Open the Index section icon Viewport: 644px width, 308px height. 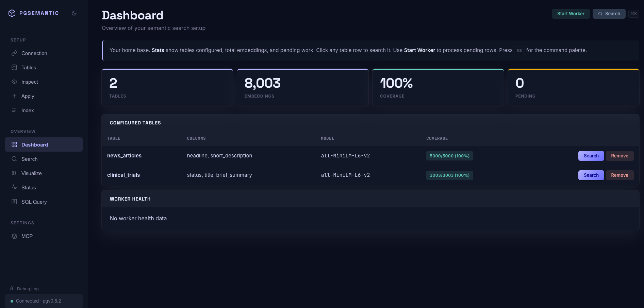(14, 110)
